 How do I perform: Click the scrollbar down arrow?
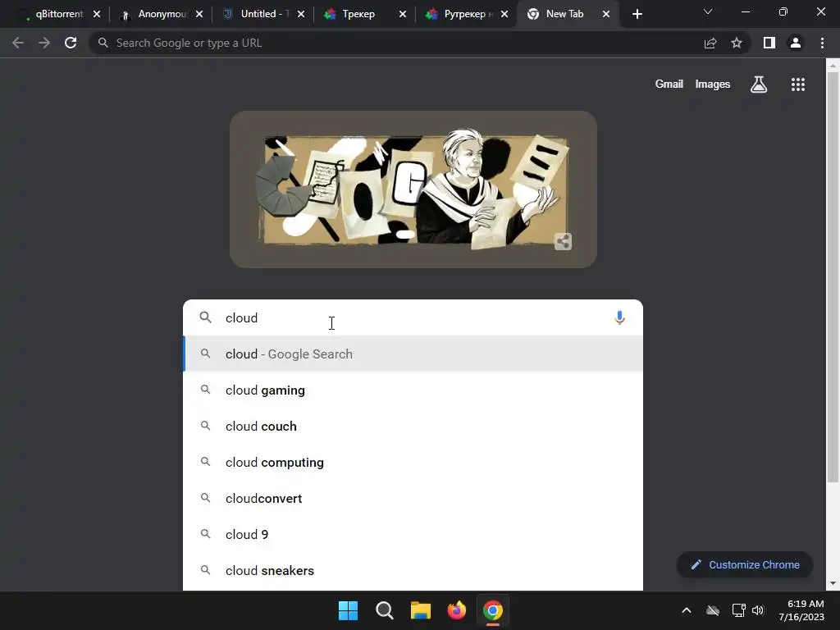[x=833, y=583]
